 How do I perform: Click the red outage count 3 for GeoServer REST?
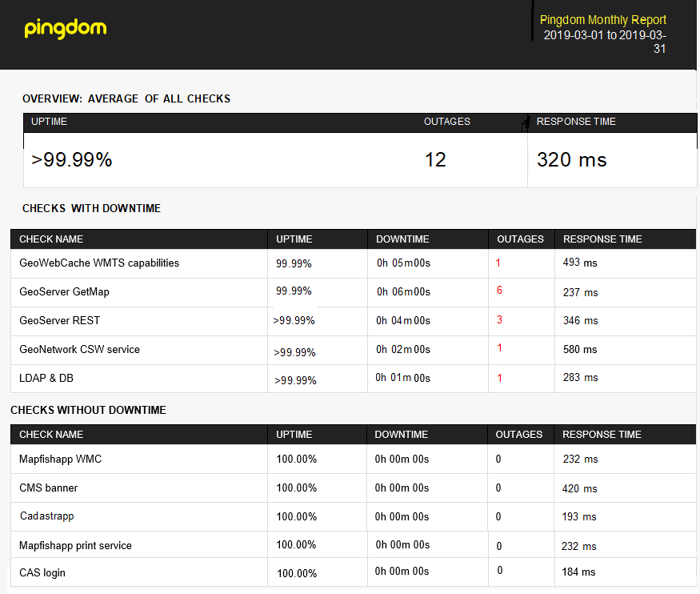point(499,319)
